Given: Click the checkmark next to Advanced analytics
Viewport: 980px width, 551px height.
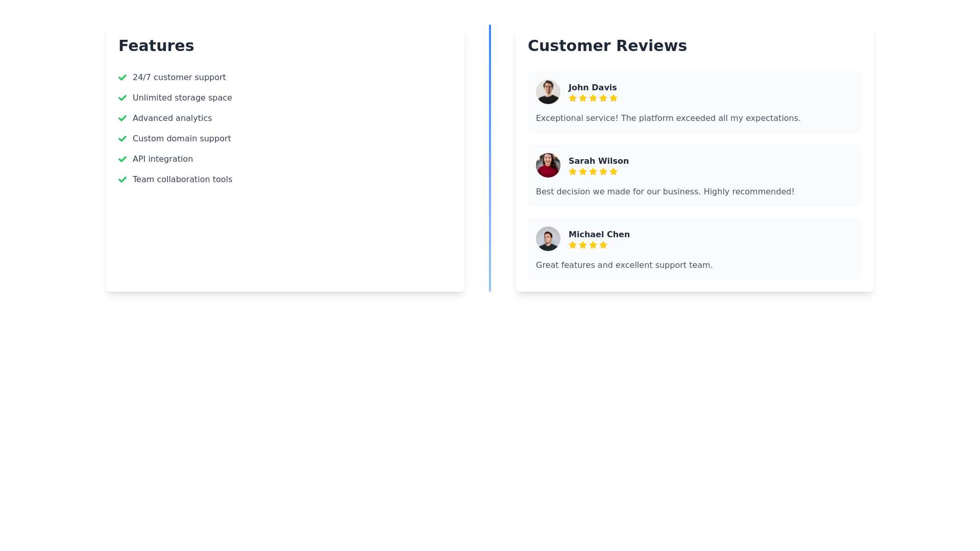Looking at the screenshot, I should click(x=122, y=118).
